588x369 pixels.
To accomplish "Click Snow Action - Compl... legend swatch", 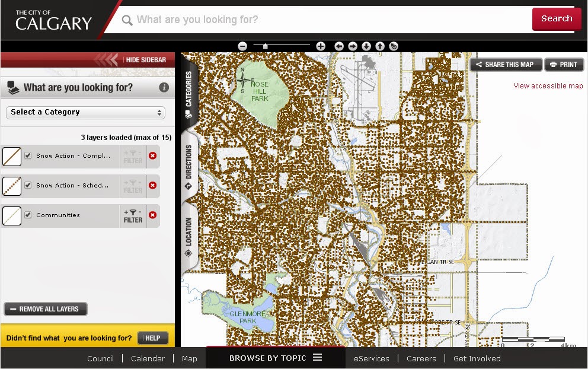I will [x=12, y=157].
